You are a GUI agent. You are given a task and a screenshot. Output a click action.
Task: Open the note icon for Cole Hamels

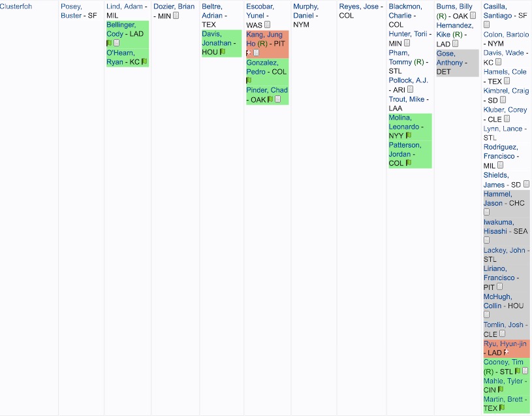pos(507,81)
